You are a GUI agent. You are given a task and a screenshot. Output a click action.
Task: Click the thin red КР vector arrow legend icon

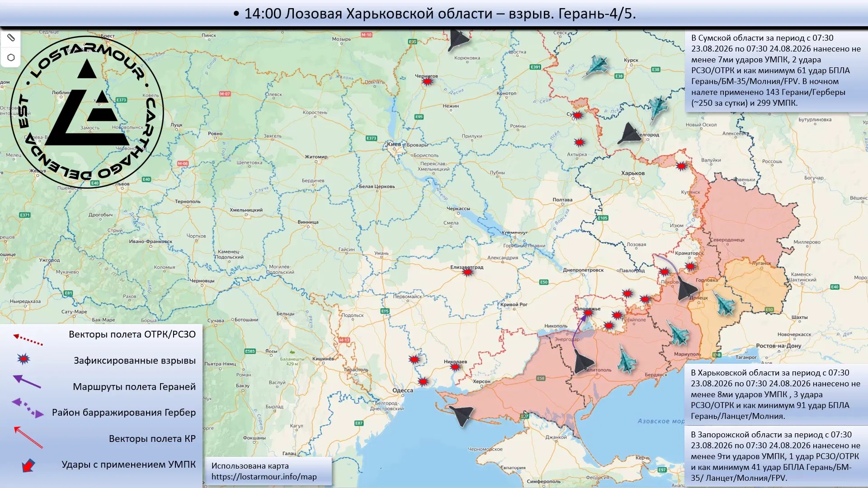pos(28,437)
